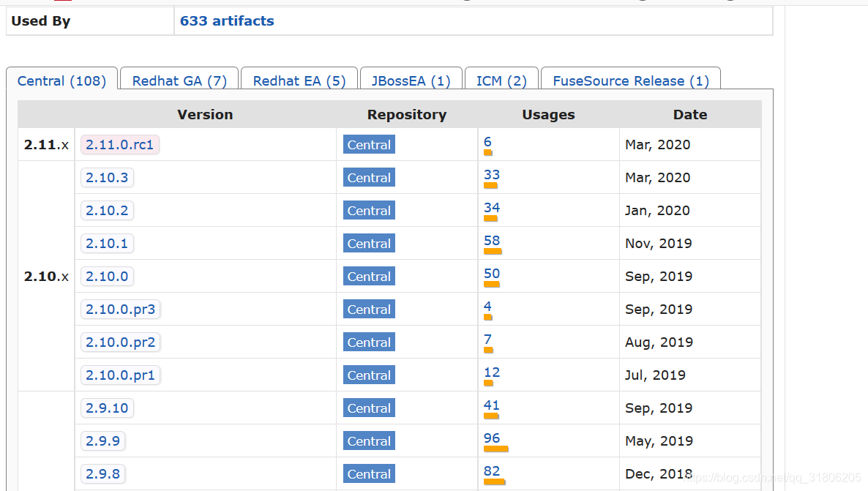Viewport: 868px width, 491px height.
Task: Open version 2.10.0.pr1
Action: [120, 375]
